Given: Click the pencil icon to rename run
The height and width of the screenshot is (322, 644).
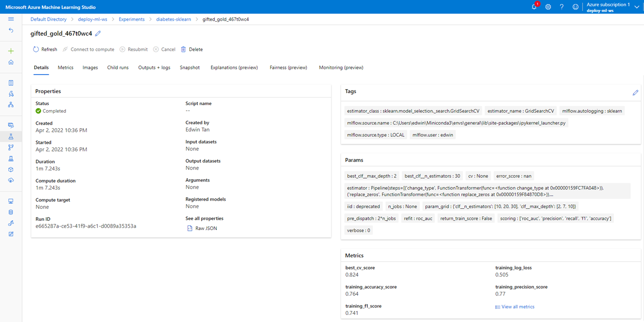Looking at the screenshot, I should point(98,33).
